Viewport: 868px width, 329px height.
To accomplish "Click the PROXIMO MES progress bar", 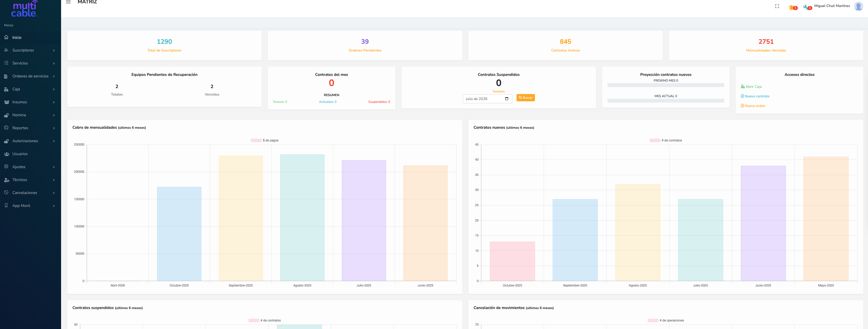I will tap(665, 85).
